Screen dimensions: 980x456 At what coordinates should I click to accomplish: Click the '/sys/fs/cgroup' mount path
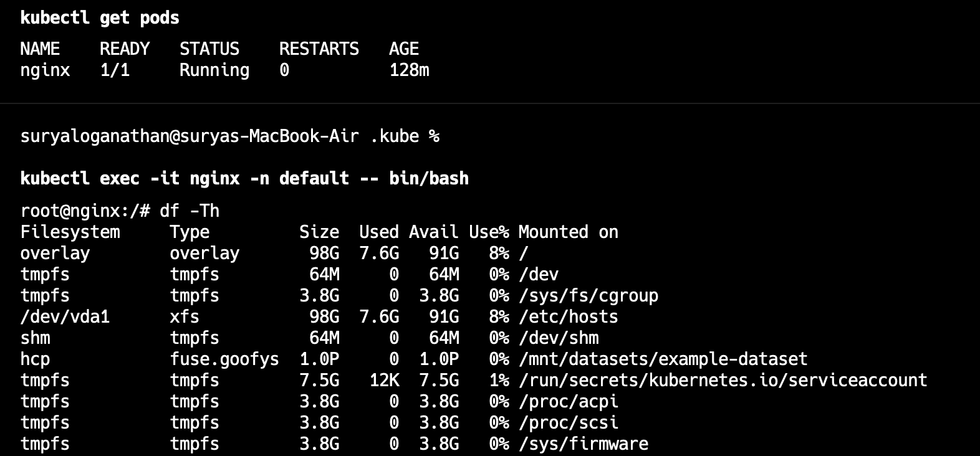click(x=588, y=296)
